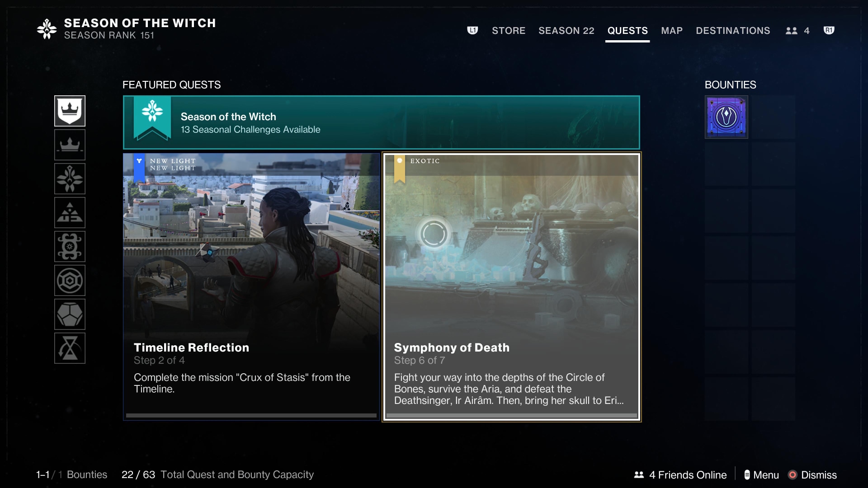The height and width of the screenshot is (488, 868).
Task: Select the blue bounty item in Bounties
Action: (x=726, y=117)
